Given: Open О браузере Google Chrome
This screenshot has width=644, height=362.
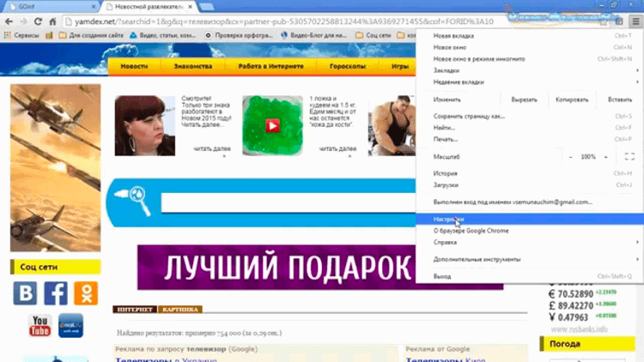Looking at the screenshot, I should point(530,231).
